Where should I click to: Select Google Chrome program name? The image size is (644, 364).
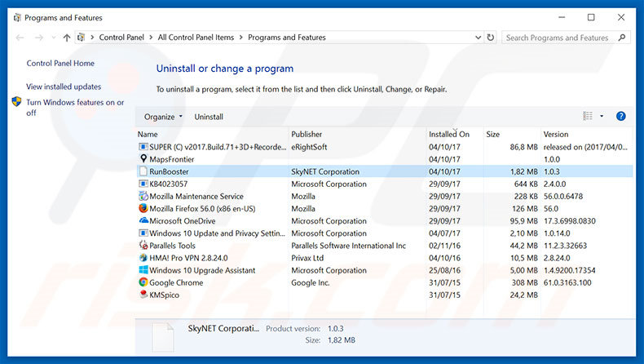pos(176,282)
